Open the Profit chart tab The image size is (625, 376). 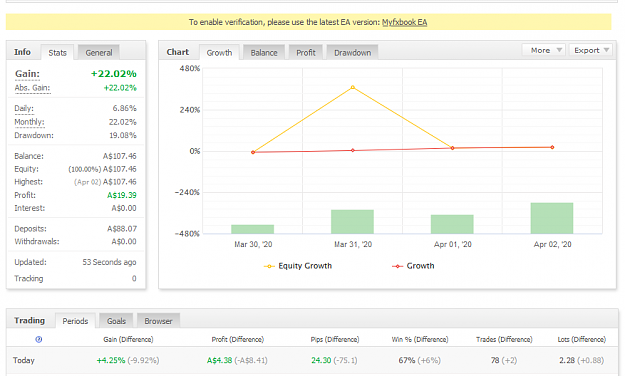306,53
